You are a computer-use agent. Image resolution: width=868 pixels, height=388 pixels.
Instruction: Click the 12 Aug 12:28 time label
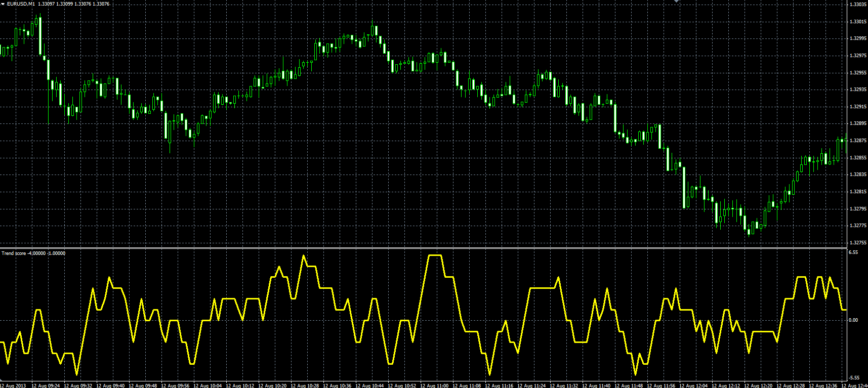pos(791,385)
